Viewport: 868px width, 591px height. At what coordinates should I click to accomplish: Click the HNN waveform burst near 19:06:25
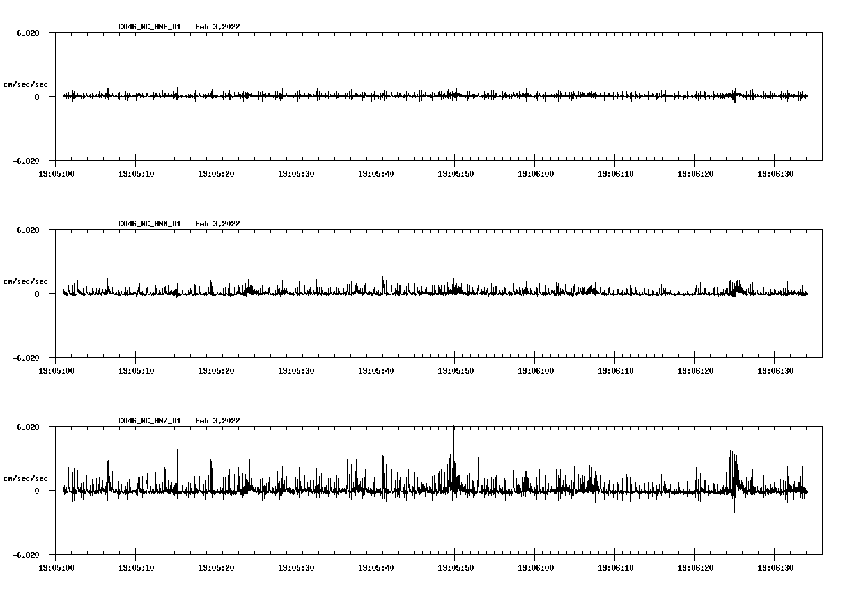[x=734, y=287]
